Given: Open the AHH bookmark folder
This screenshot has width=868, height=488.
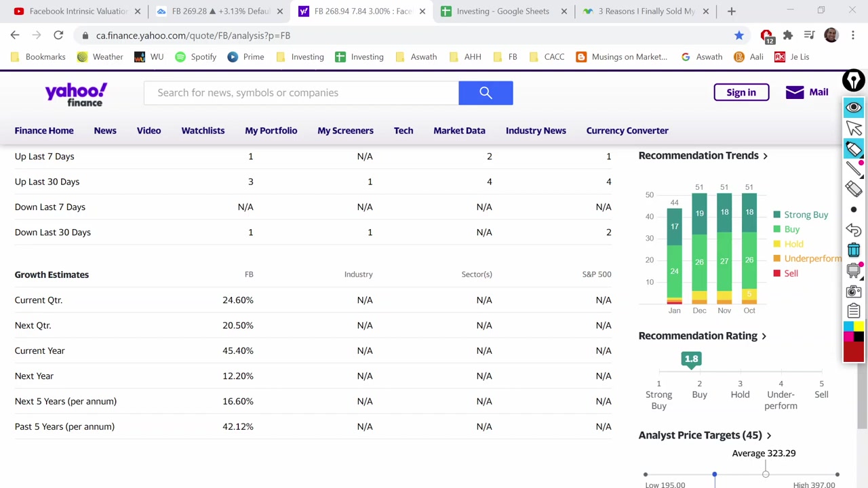Looking at the screenshot, I should coord(465,57).
